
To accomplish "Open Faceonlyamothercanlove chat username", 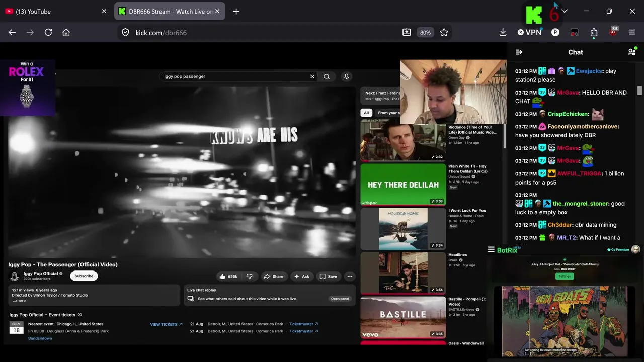I will 583,127.
